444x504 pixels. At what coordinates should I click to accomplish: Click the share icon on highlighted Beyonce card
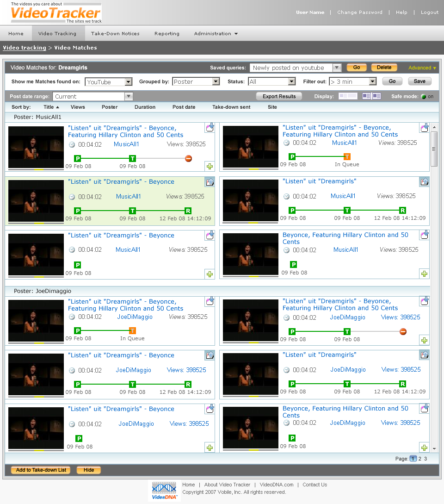pyautogui.click(x=210, y=182)
